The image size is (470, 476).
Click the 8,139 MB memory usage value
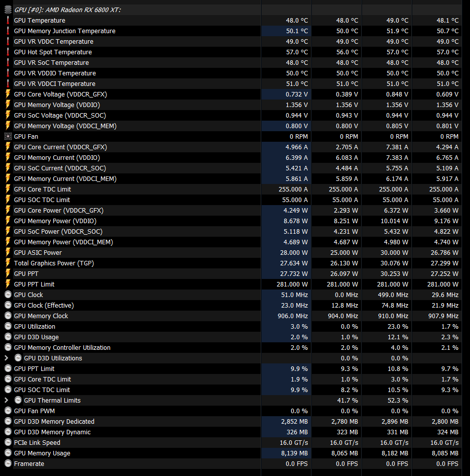(x=294, y=453)
